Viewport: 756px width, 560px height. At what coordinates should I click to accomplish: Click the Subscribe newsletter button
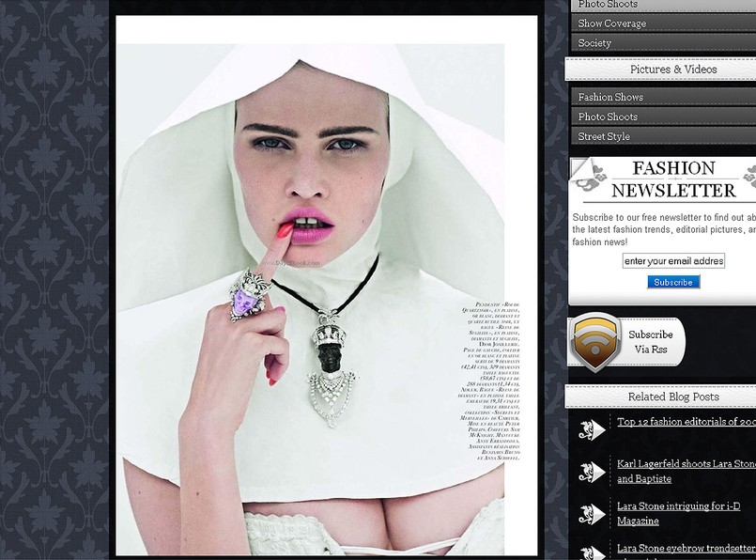point(673,282)
